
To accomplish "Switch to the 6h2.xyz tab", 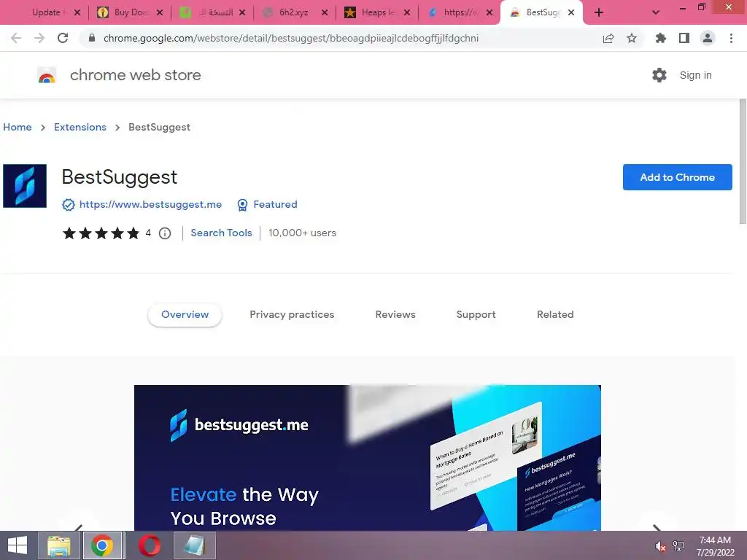I will click(x=295, y=12).
